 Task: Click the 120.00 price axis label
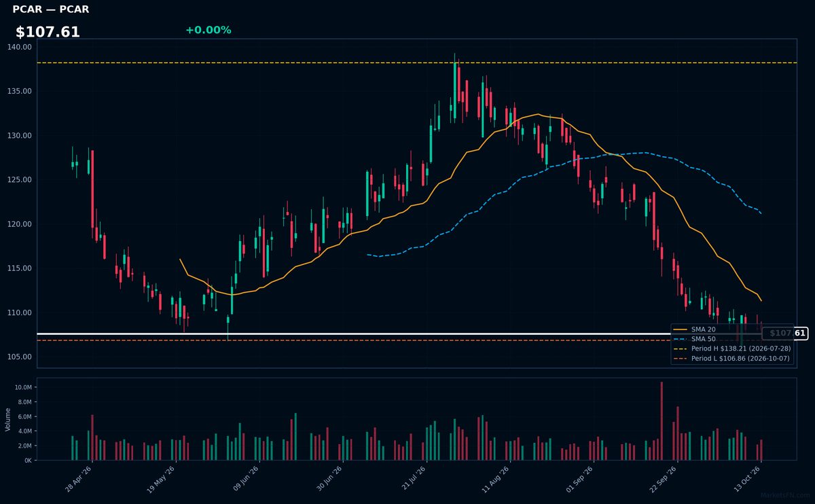click(20, 224)
